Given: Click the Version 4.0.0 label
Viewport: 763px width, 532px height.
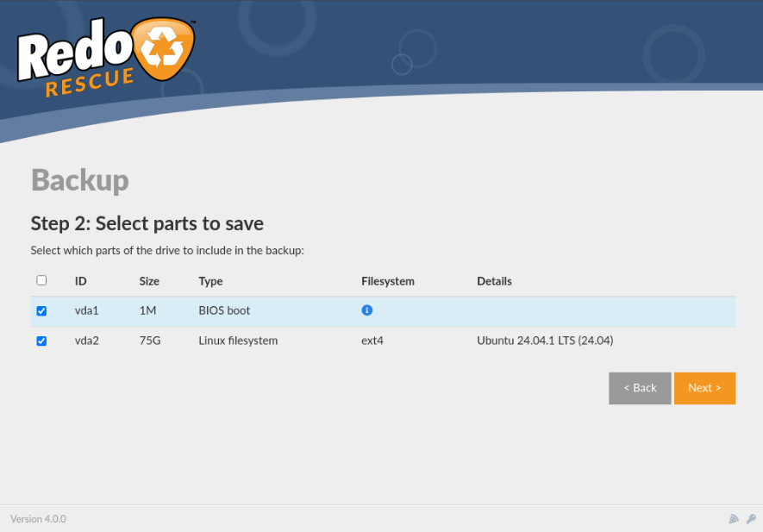Looking at the screenshot, I should coord(38,518).
